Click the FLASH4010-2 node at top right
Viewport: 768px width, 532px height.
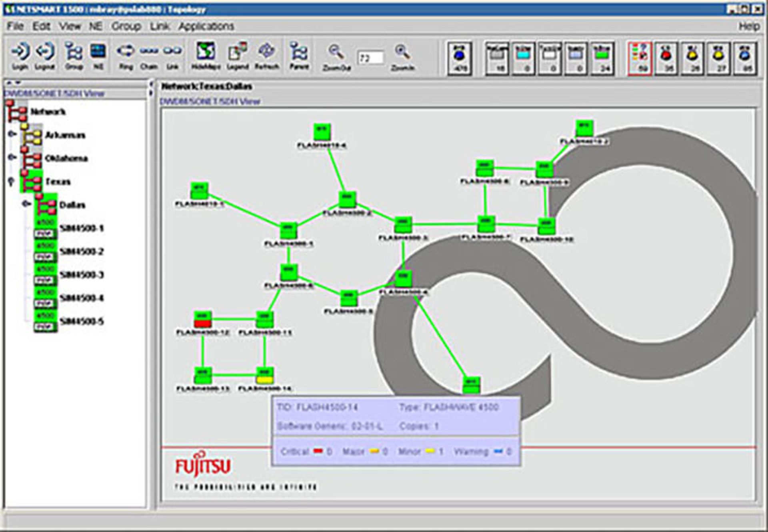point(584,129)
